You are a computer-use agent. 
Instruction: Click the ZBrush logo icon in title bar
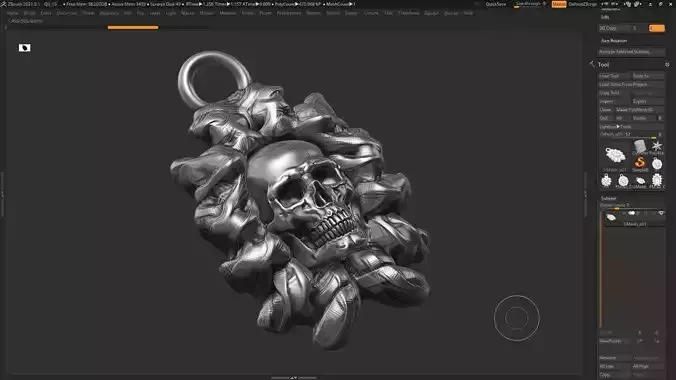(x=3, y=4)
